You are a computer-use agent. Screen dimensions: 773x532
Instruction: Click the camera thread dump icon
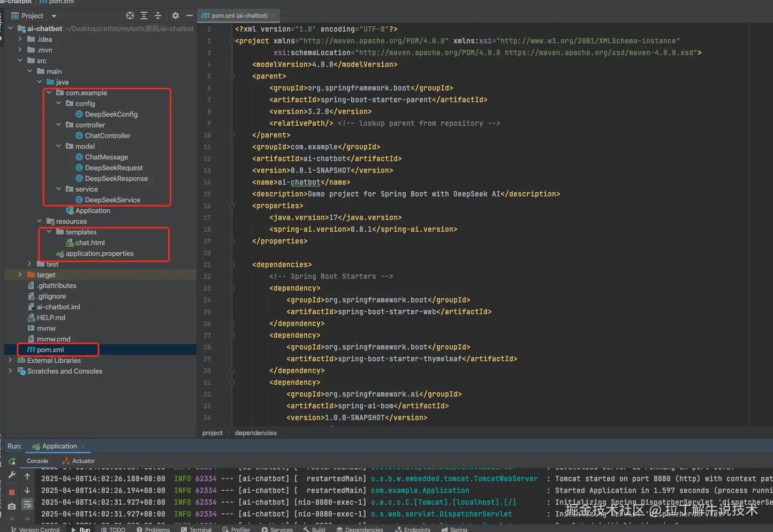[12, 506]
